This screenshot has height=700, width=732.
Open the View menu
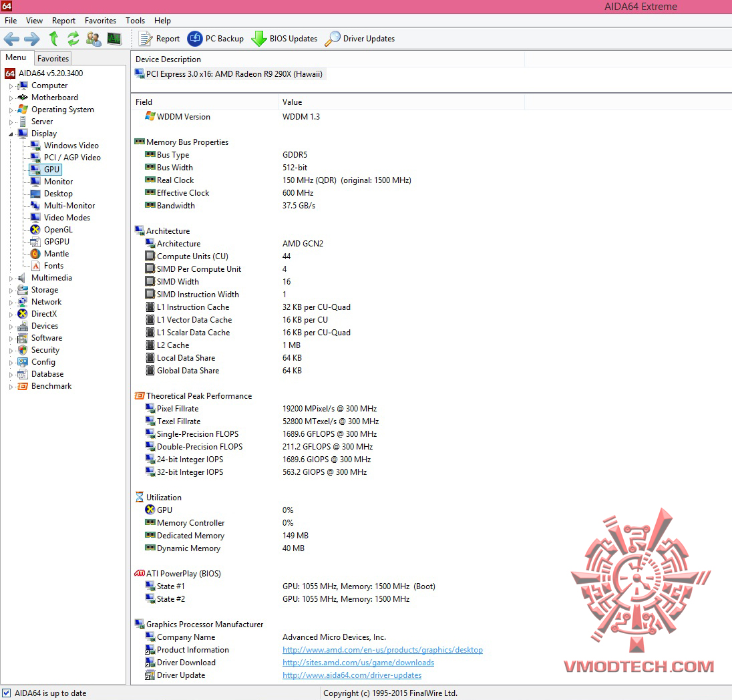tap(34, 21)
